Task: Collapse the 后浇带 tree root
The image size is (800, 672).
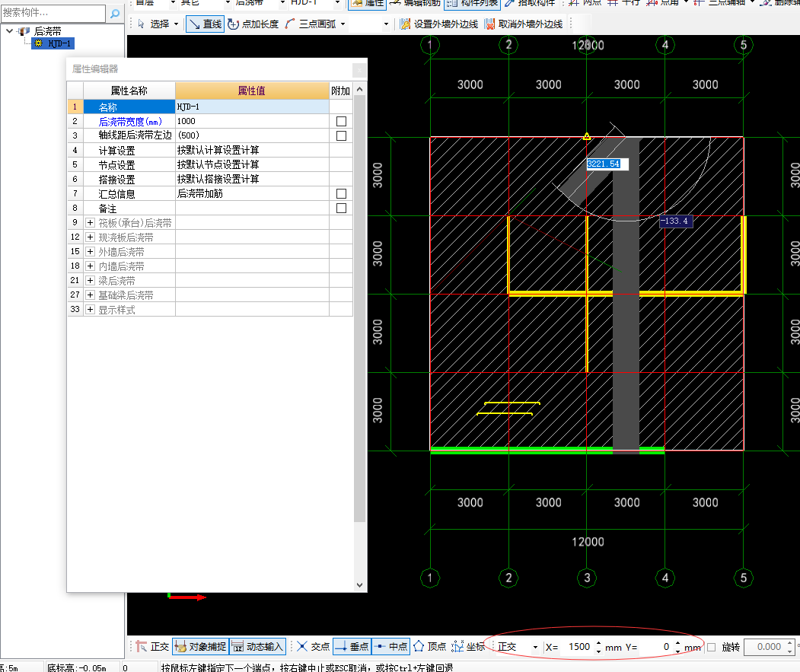Action: (x=10, y=31)
